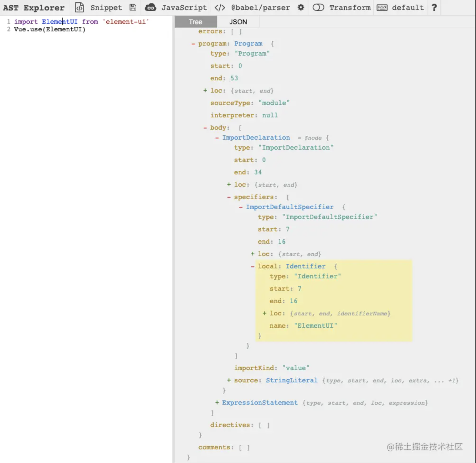Click the type "ImportDeclaration" row
The image size is (476, 463).
(284, 148)
